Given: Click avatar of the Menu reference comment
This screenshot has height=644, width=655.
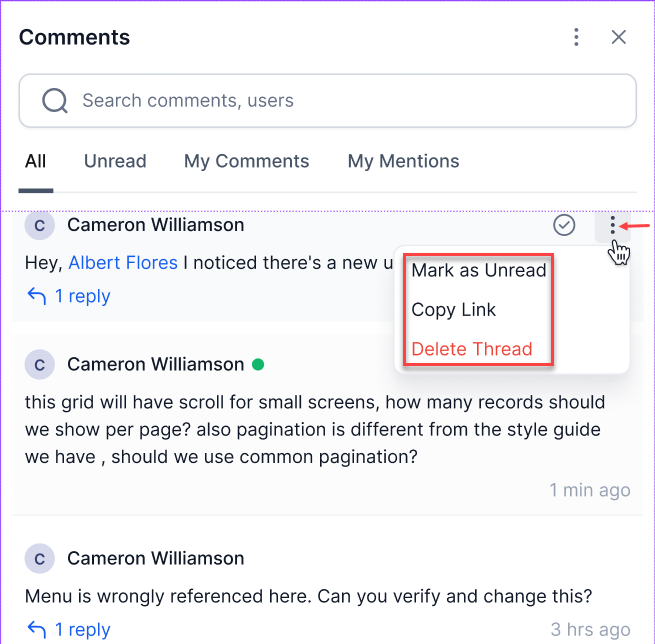Looking at the screenshot, I should [39, 559].
